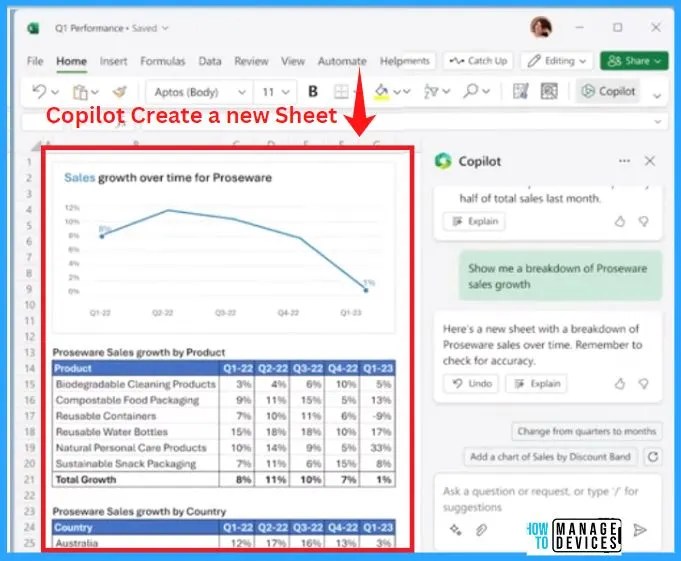Click the Sales growth line chart

click(x=224, y=248)
